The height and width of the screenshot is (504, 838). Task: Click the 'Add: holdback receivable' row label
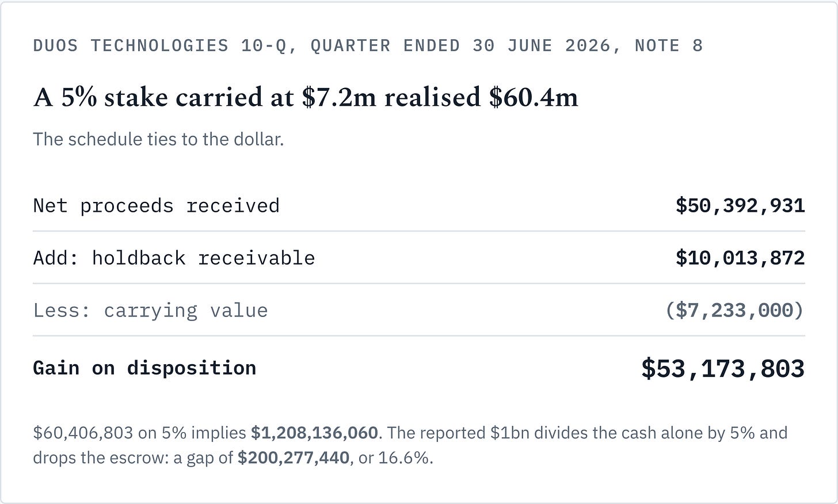tap(174, 258)
